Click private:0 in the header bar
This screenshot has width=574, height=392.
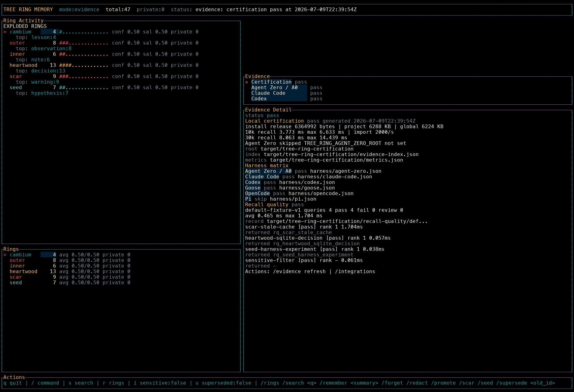151,10
